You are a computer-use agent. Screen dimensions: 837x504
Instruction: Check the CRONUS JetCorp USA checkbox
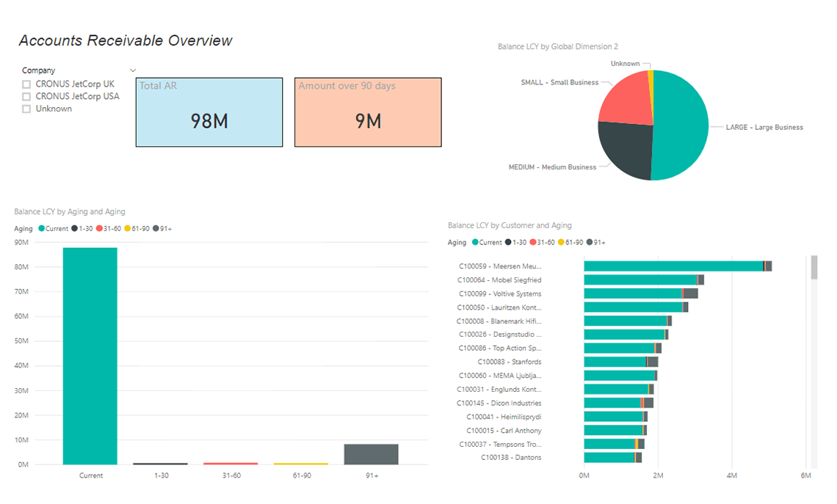tap(26, 97)
